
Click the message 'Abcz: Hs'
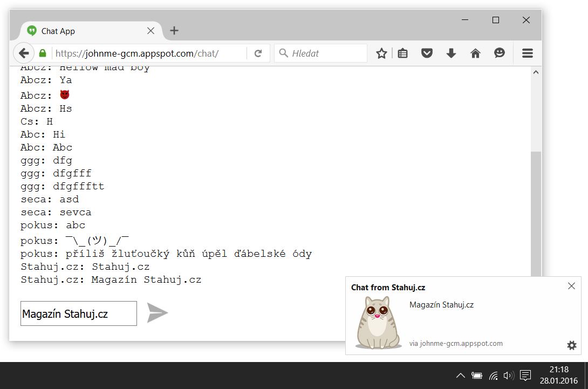coord(46,109)
